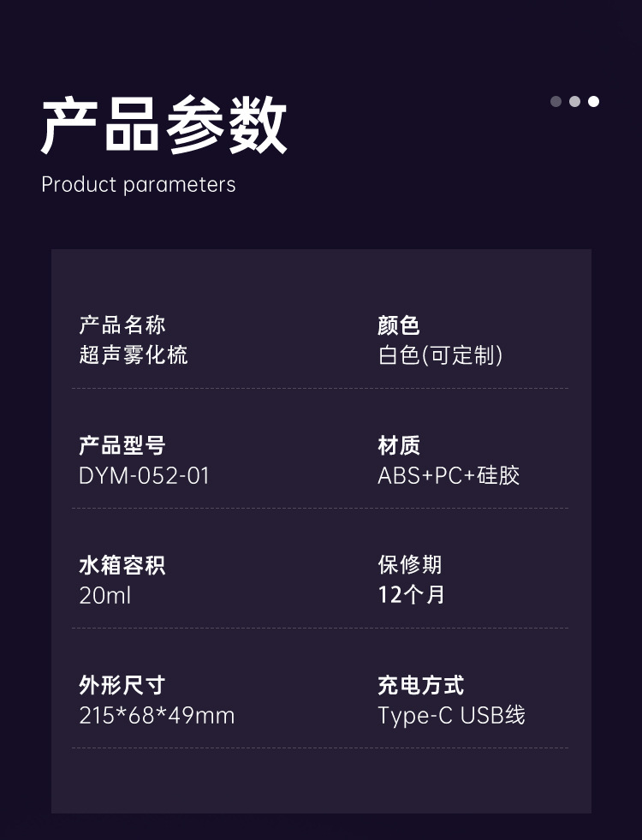Click the middle pagination dot

pyautogui.click(x=574, y=101)
